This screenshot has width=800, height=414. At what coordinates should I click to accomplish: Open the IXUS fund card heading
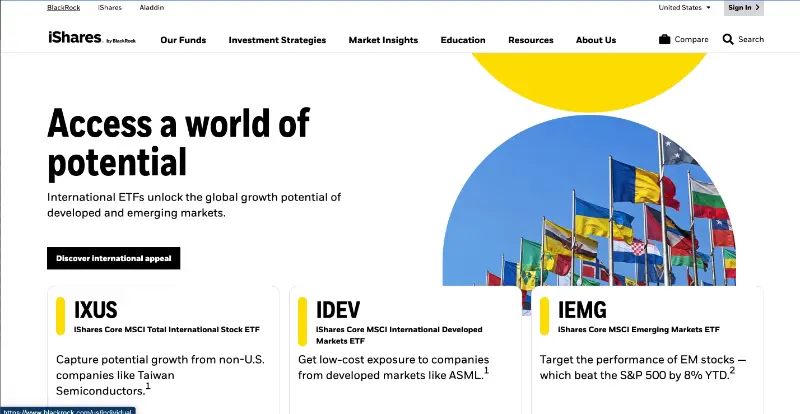point(95,309)
